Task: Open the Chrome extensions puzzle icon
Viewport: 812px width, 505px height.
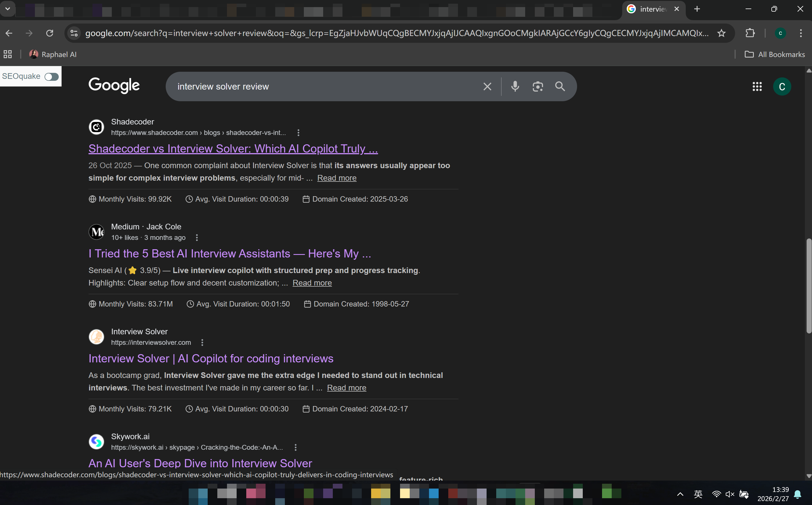Action: (x=750, y=33)
